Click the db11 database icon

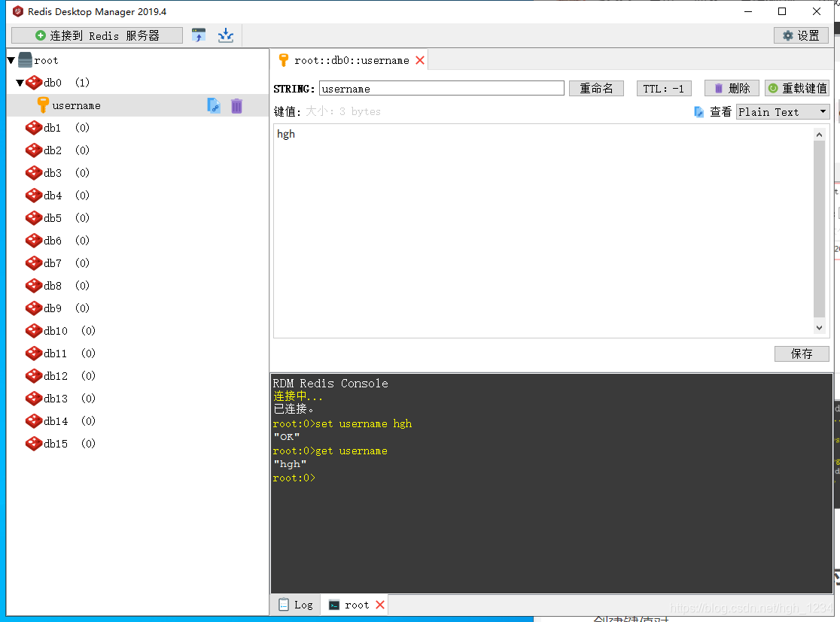(34, 353)
